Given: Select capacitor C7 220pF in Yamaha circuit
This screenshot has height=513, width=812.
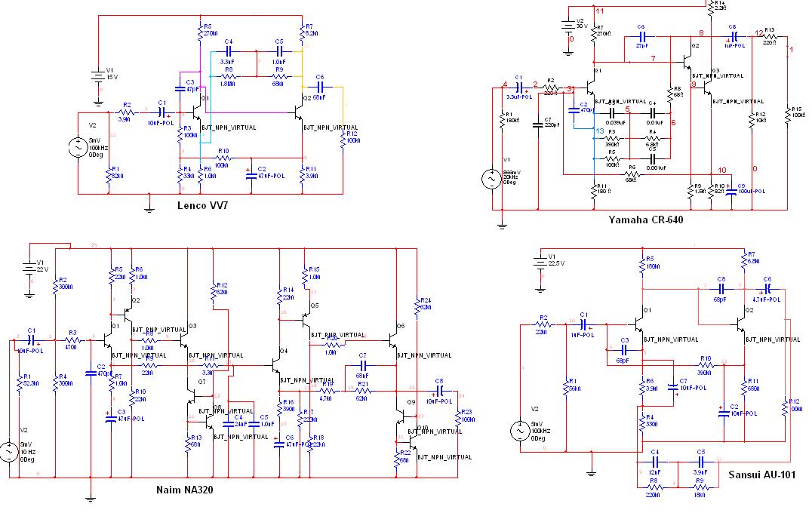Looking at the screenshot, I should [539, 124].
